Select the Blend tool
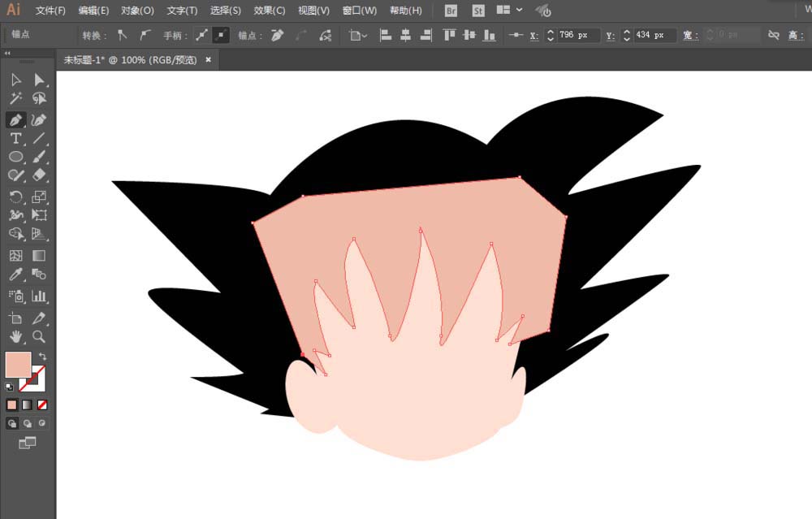 click(x=39, y=275)
